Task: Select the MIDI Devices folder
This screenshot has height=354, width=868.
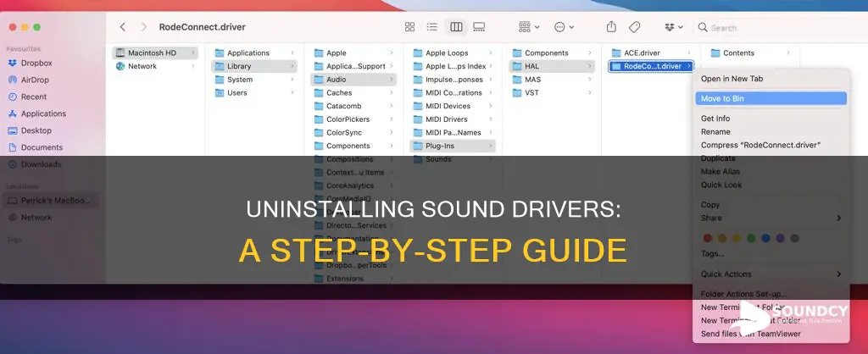Action: tap(453, 106)
